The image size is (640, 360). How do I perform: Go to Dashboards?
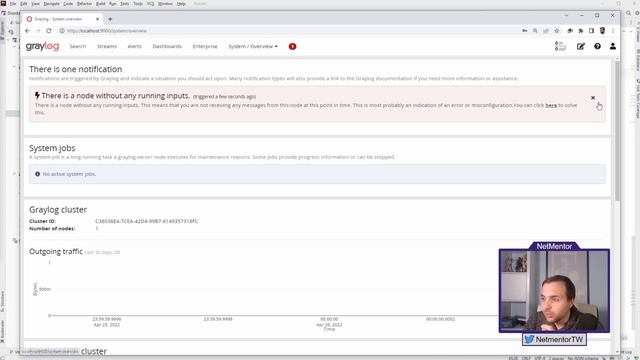[167, 47]
